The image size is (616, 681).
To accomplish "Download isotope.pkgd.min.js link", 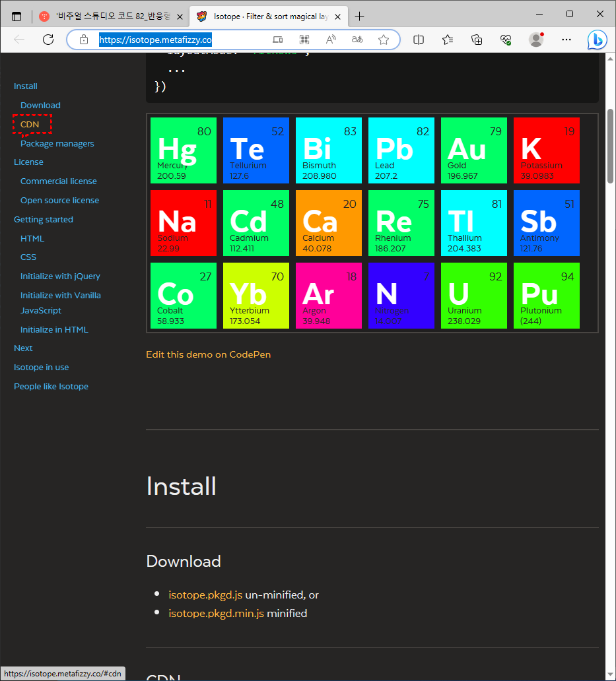I will (x=216, y=613).
